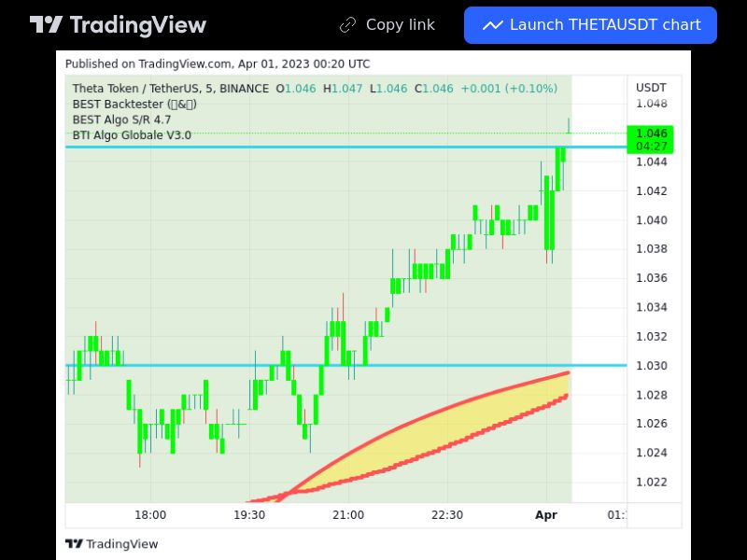Open the TradingView logo homepage

click(118, 25)
